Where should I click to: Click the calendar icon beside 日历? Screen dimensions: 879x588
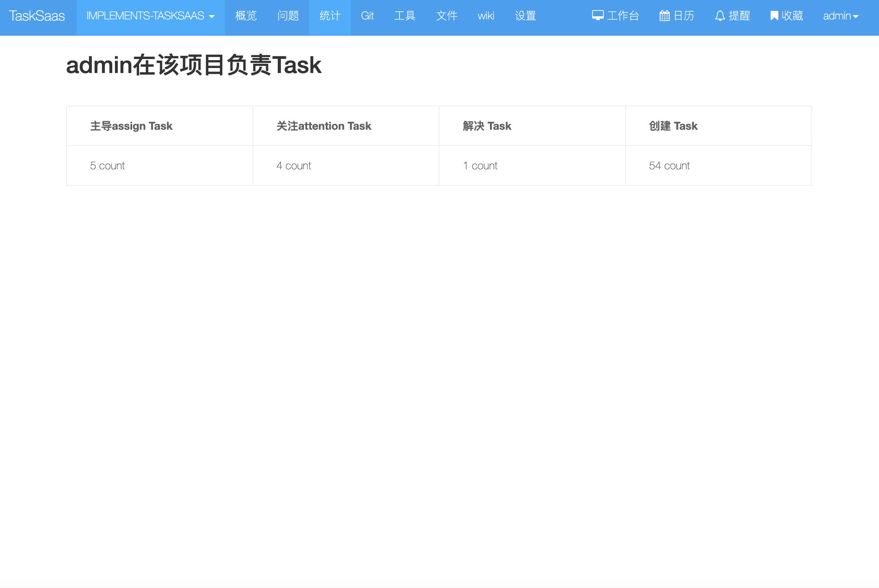(664, 16)
